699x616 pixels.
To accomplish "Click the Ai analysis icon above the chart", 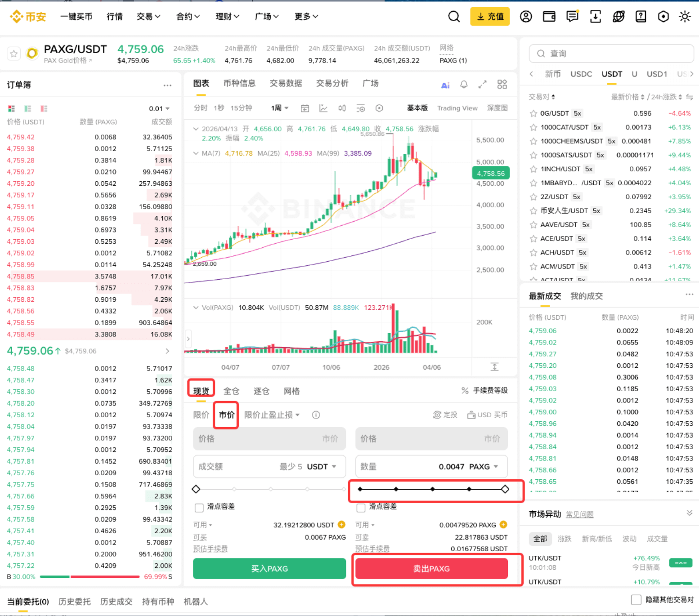I will [445, 84].
